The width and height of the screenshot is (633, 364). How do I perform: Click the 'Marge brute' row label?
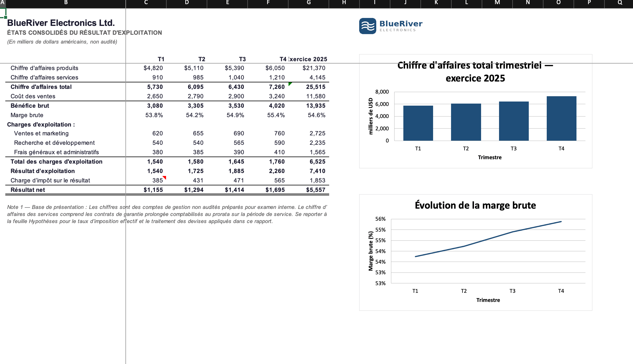[27, 115]
